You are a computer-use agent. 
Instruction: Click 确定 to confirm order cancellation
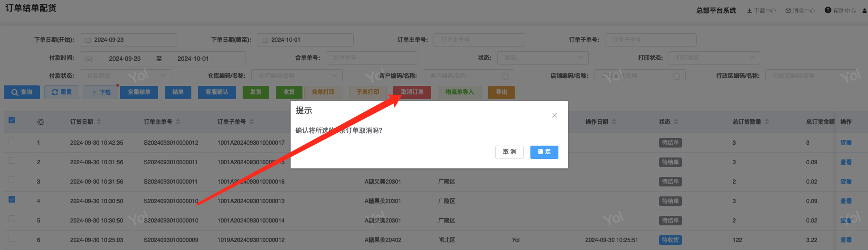click(544, 152)
